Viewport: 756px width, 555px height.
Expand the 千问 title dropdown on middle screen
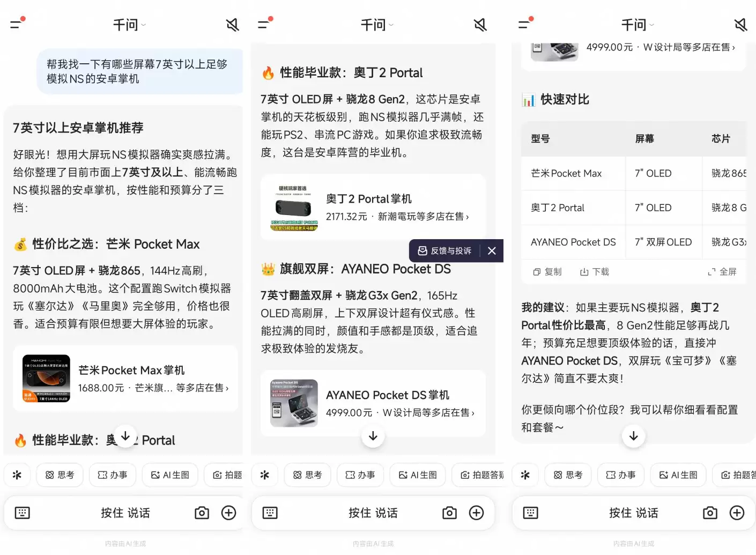tap(377, 25)
